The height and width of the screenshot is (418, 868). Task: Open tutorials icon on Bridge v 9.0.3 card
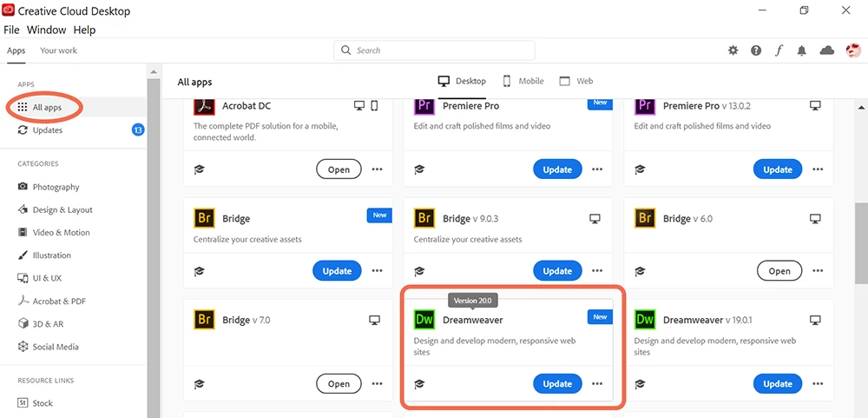click(x=419, y=271)
